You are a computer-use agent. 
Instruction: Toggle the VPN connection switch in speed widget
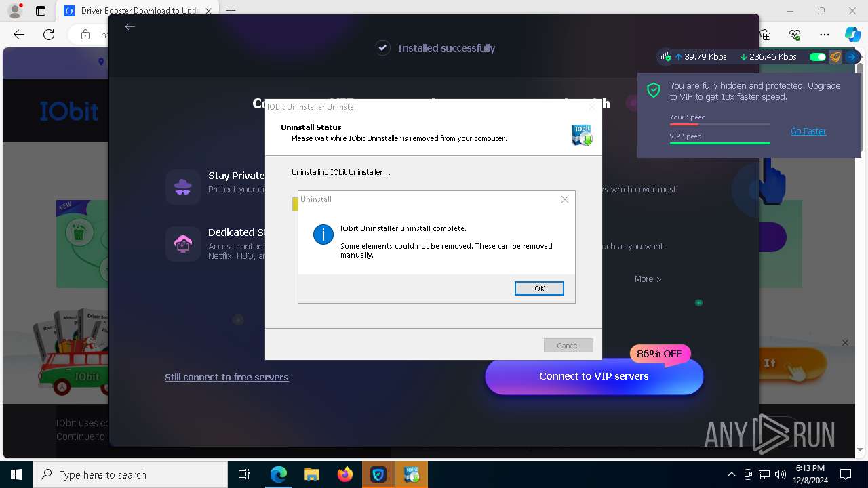click(x=818, y=57)
